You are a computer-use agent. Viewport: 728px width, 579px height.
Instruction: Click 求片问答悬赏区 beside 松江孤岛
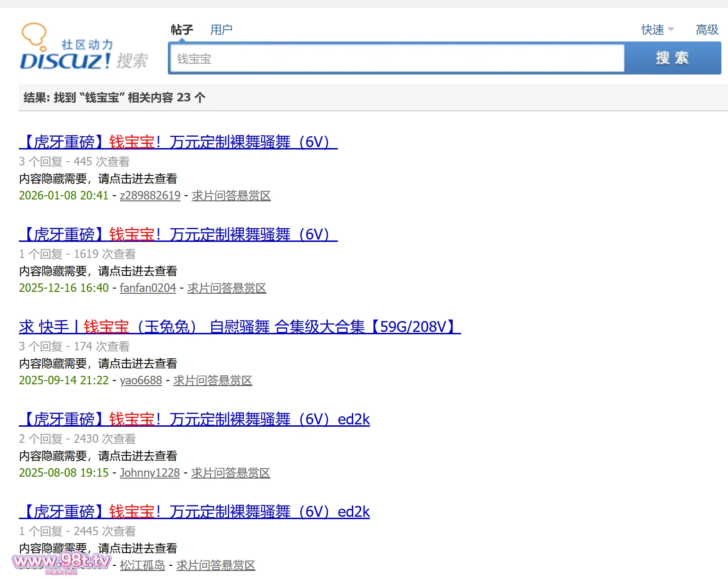215,565
